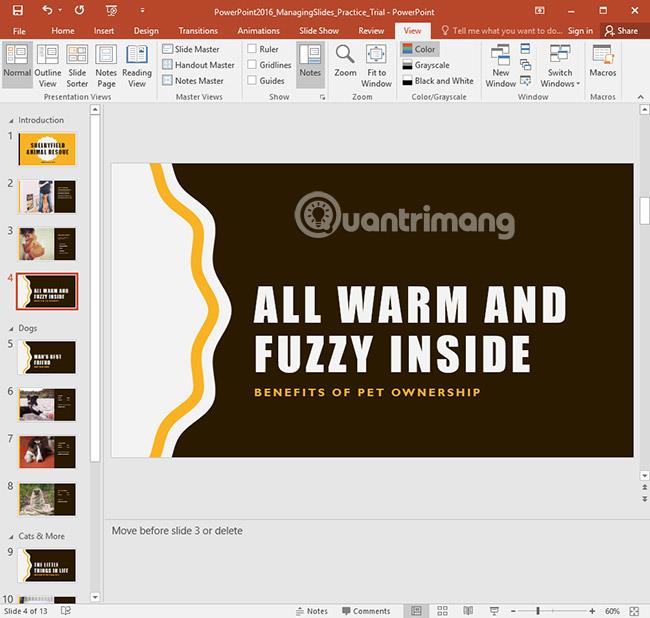Open Notes Master view
Screen dimensions: 650x618
pos(193,80)
